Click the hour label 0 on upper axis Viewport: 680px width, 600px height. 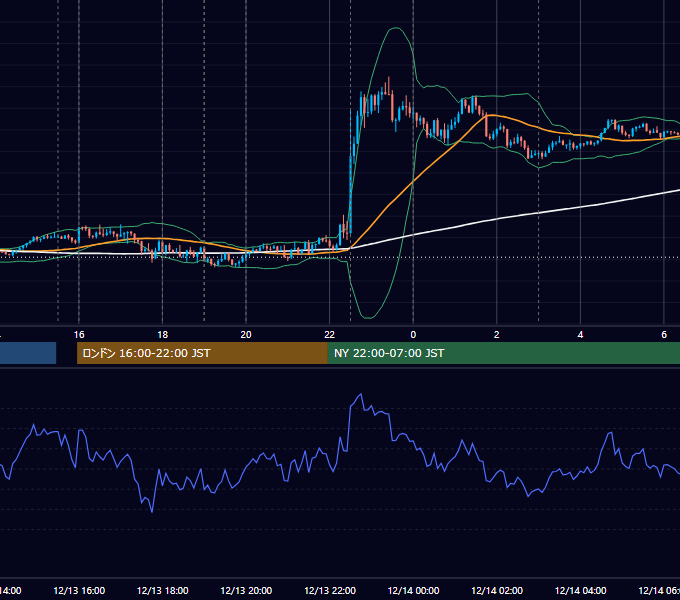[x=413, y=334]
